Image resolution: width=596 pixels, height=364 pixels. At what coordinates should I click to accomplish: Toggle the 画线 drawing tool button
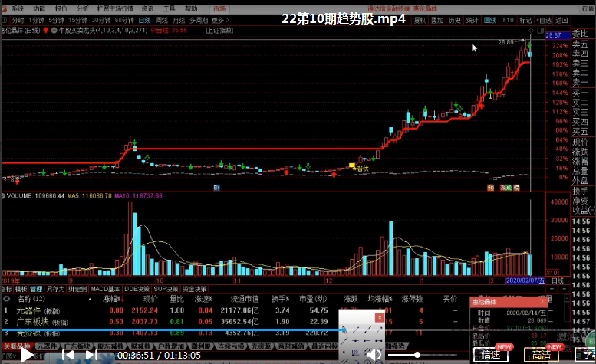[491, 20]
